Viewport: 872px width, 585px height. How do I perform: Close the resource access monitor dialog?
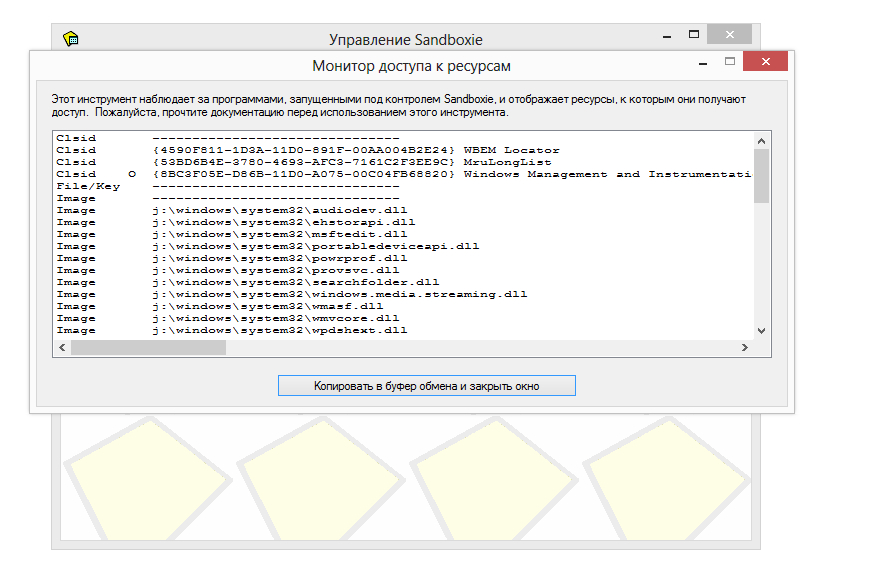coord(764,63)
